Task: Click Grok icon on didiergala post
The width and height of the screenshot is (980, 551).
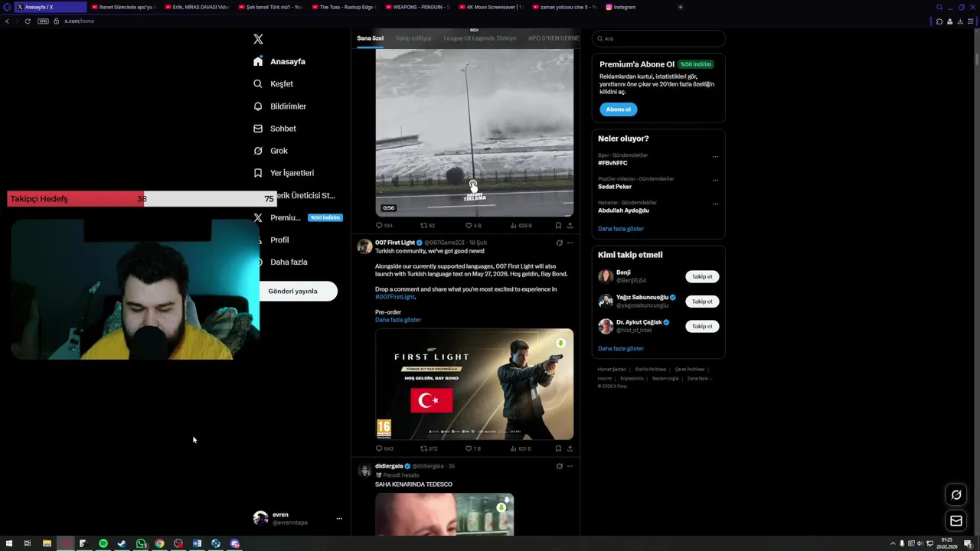Action: point(559,466)
